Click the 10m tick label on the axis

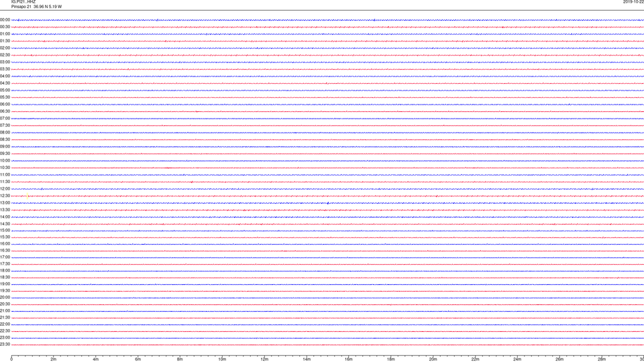tap(222, 359)
